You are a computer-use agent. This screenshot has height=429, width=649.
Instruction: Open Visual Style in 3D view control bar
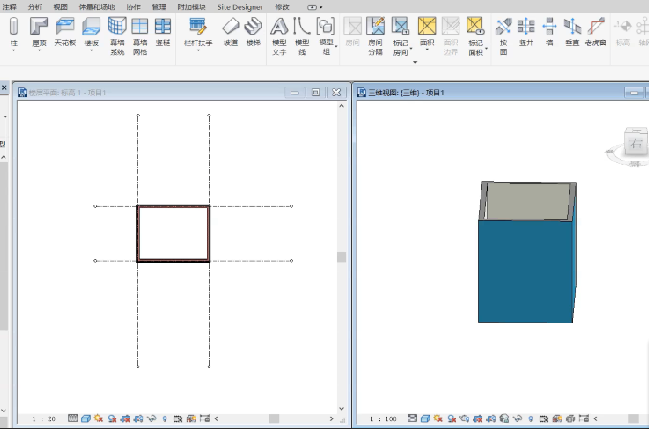click(425, 418)
